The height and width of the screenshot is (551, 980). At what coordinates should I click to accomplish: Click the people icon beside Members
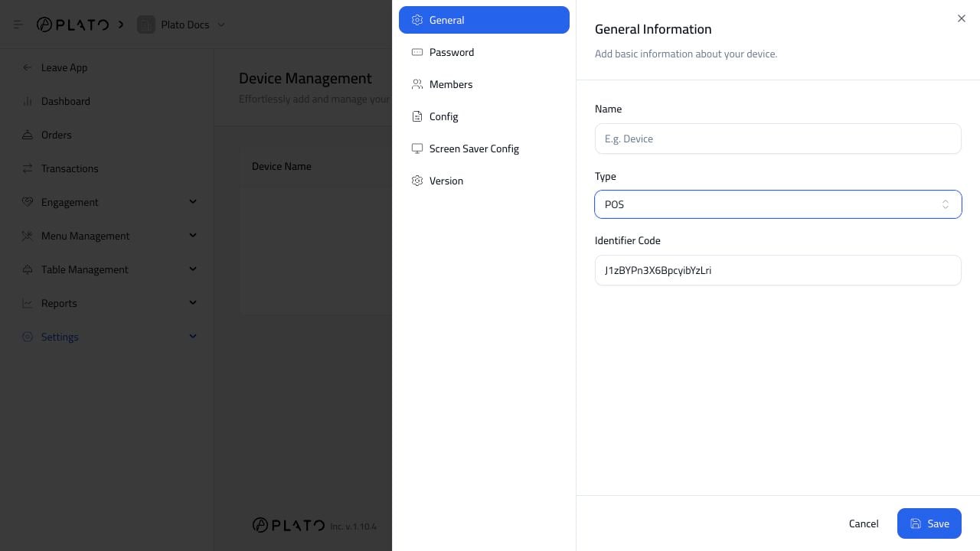point(417,84)
